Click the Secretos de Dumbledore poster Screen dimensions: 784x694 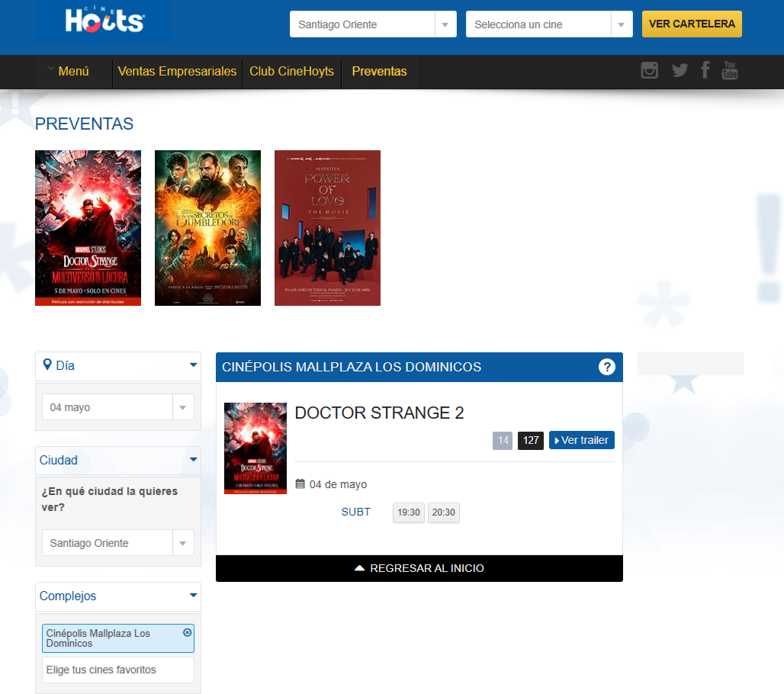(207, 228)
